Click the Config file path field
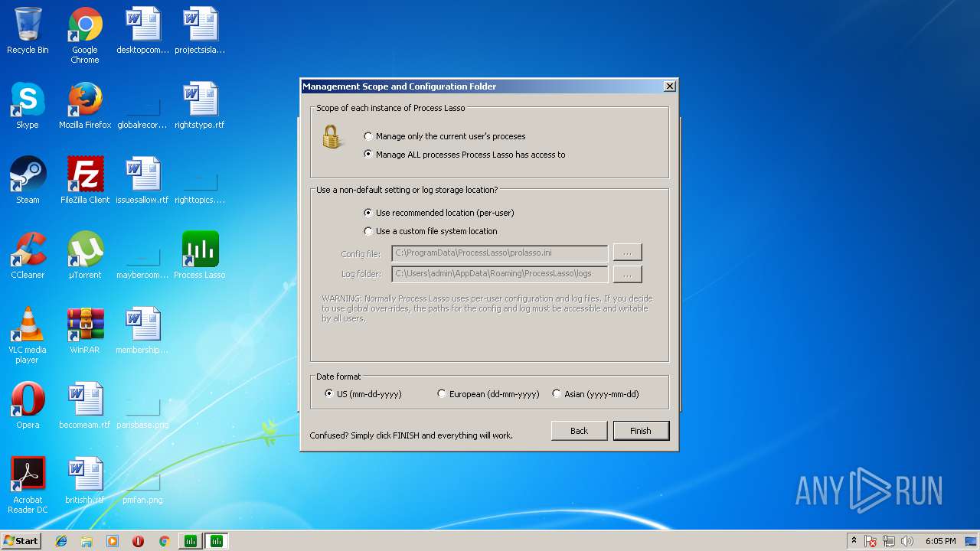 [x=499, y=253]
